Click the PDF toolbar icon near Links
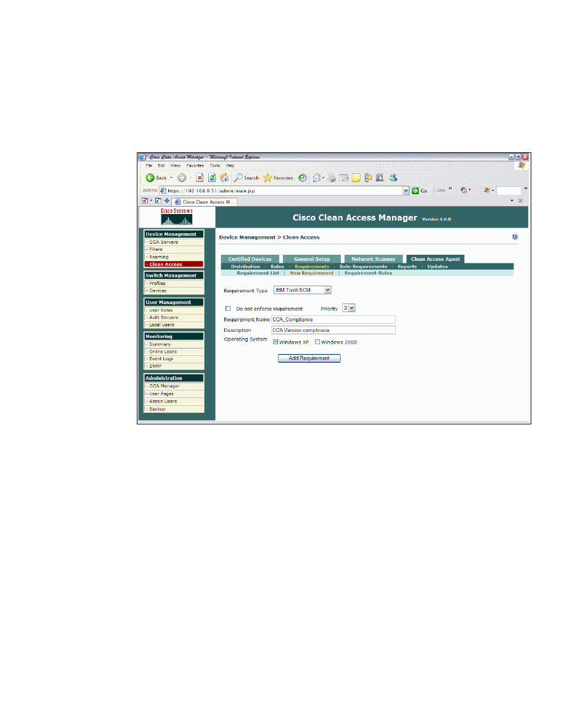The height and width of the screenshot is (718, 588). coord(463,190)
